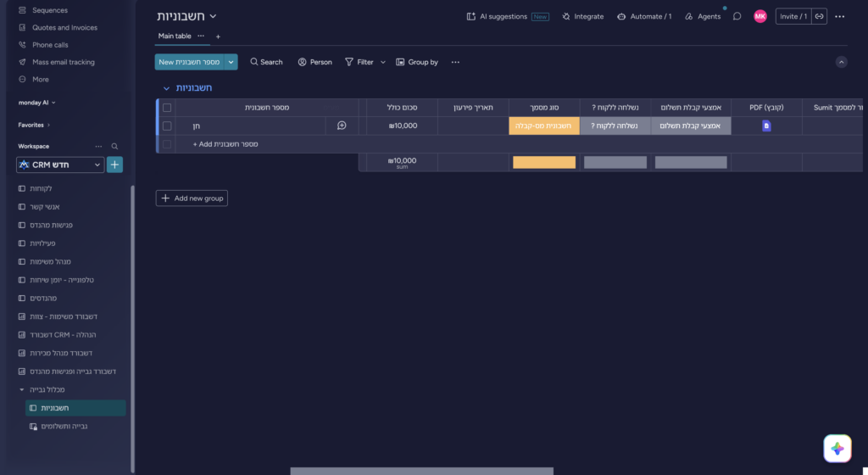Switch to the Main table tab

coord(175,36)
